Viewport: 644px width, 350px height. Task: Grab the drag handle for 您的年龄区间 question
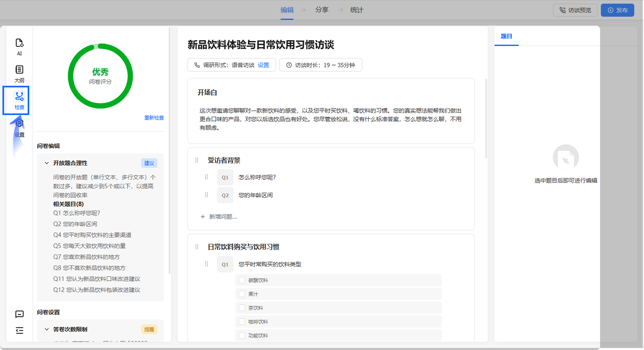coord(207,195)
